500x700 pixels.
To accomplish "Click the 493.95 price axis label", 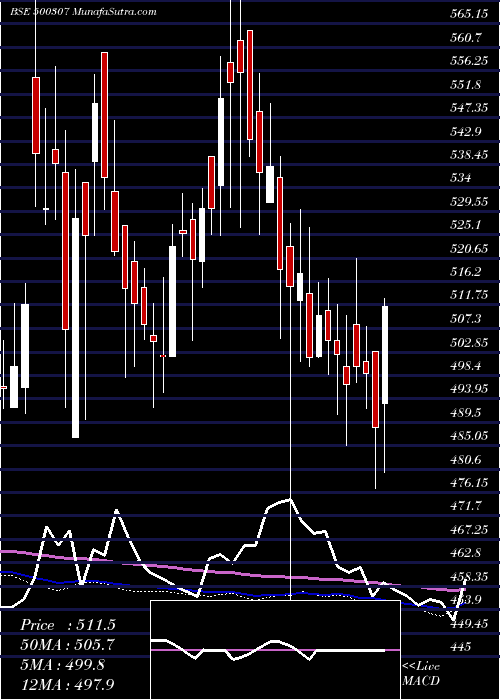I will tap(469, 389).
